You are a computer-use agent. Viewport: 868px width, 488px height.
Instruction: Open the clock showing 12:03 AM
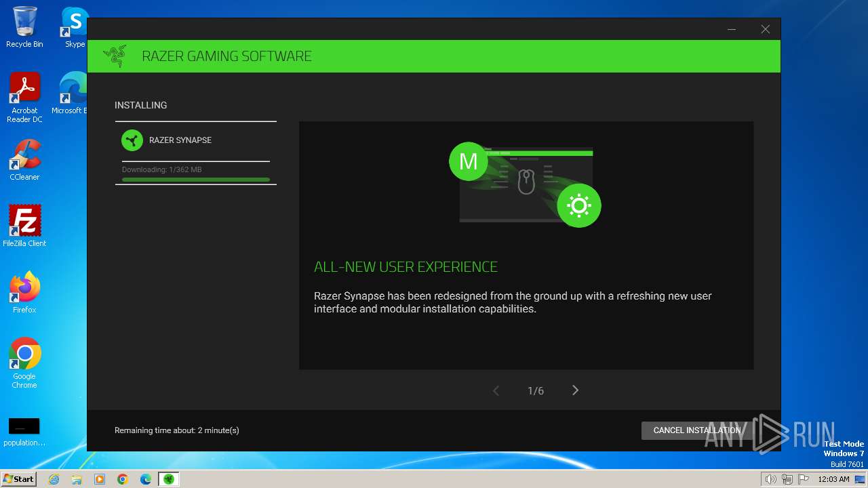click(x=834, y=479)
